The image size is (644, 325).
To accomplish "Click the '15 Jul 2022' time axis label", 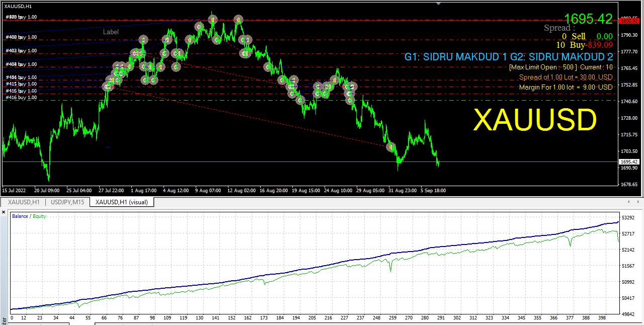I will point(14,191).
